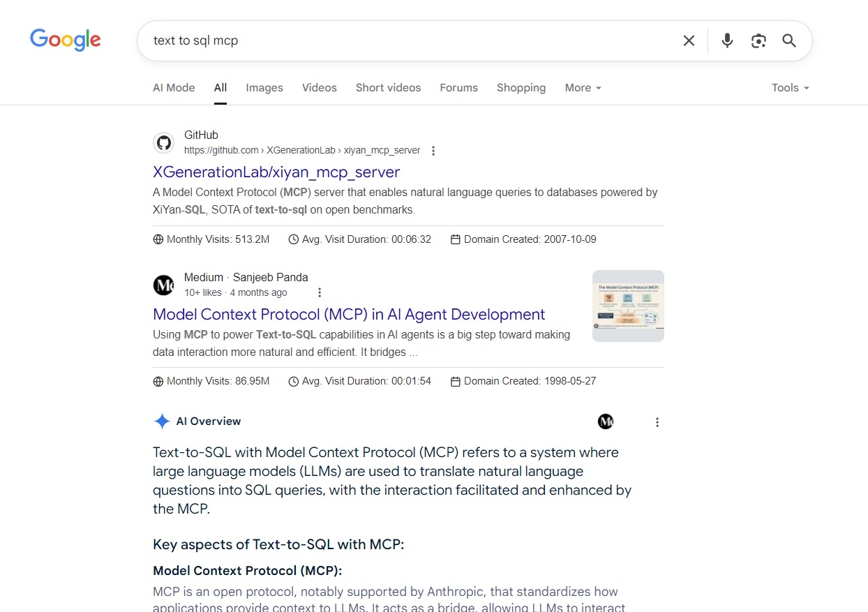Open three-dot menu for Medium result

tap(320, 292)
